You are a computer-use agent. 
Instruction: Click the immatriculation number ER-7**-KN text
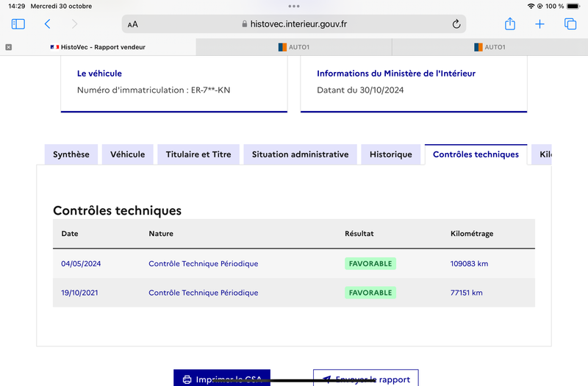(210, 90)
